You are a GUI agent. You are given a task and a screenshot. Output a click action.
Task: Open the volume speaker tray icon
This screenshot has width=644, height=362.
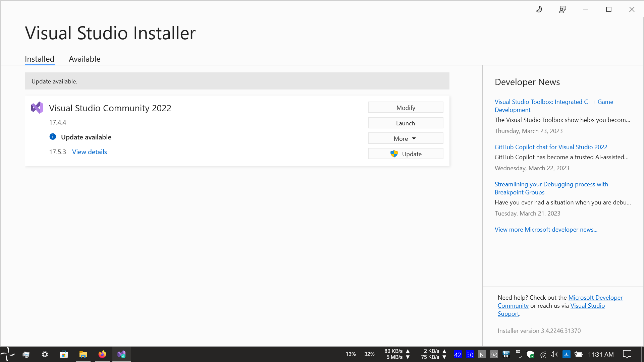554,354
